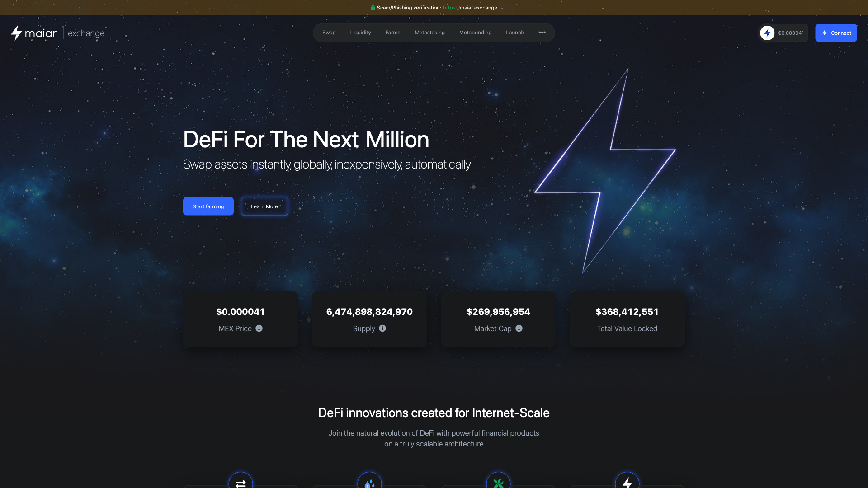868x488 pixels.
Task: Open the Supply info icon
Action: click(382, 328)
